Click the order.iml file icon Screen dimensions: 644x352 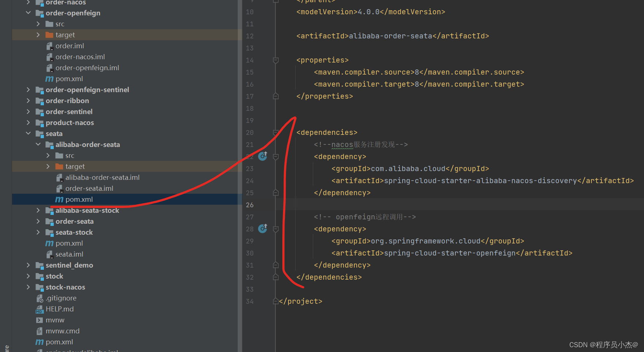point(49,46)
